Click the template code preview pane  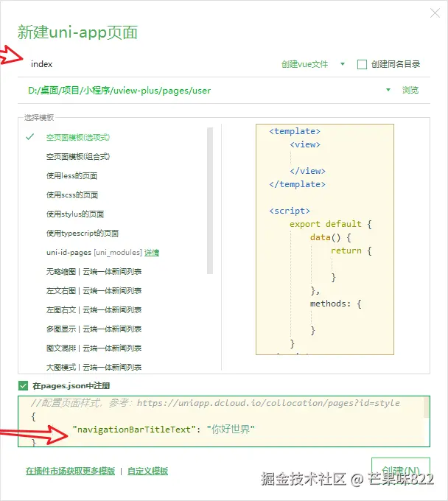point(325,239)
